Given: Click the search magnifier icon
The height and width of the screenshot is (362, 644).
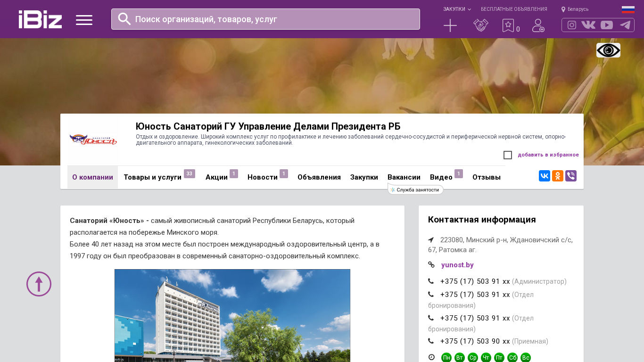Looking at the screenshot, I should pyautogui.click(x=124, y=19).
